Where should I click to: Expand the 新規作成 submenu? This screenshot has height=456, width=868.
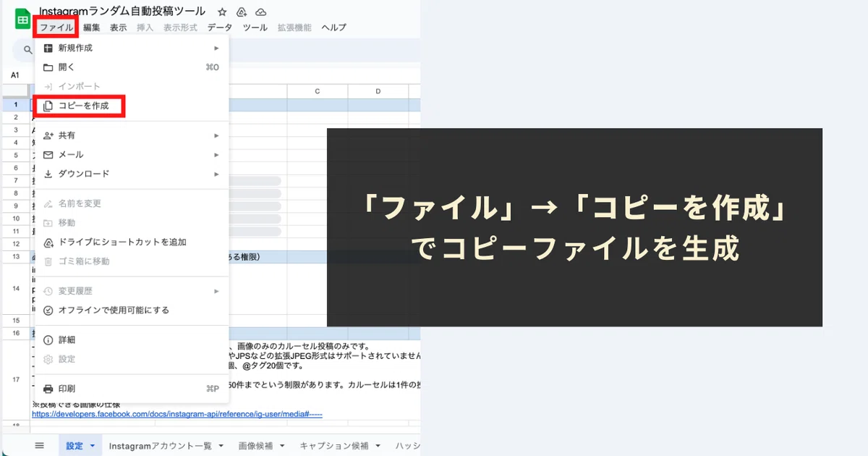[132, 48]
